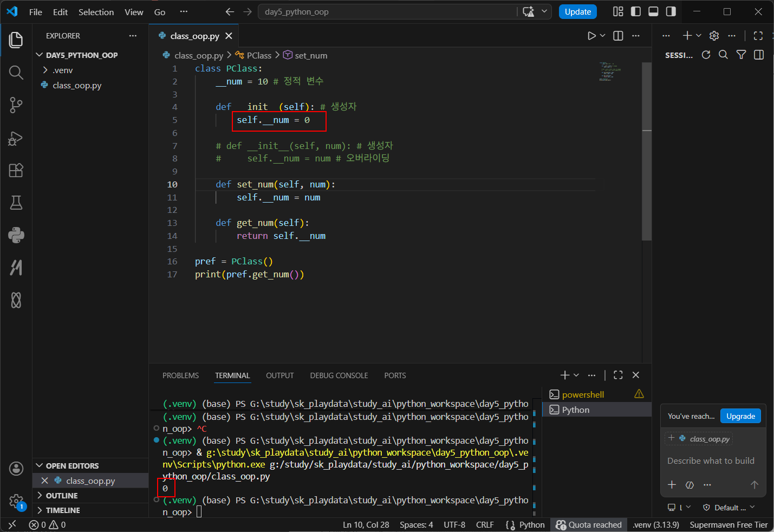This screenshot has height=532, width=774.
Task: Open Run Python File dropdown arrow
Action: click(x=602, y=36)
